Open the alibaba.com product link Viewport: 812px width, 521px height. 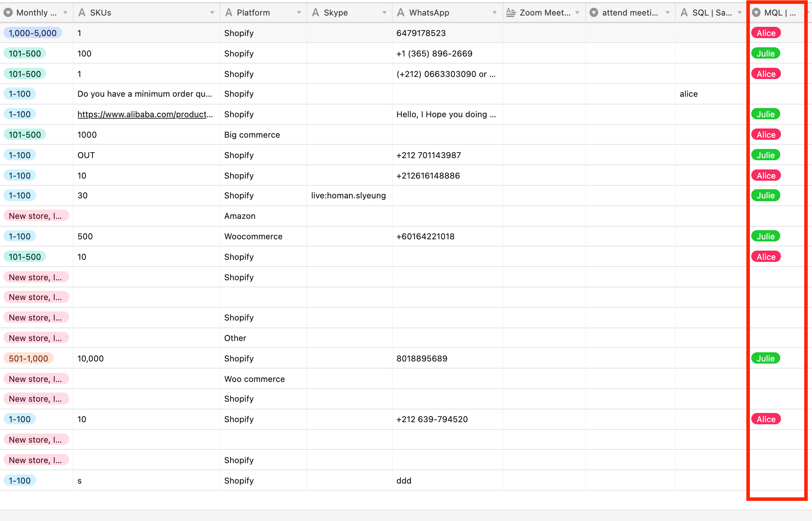(x=145, y=114)
